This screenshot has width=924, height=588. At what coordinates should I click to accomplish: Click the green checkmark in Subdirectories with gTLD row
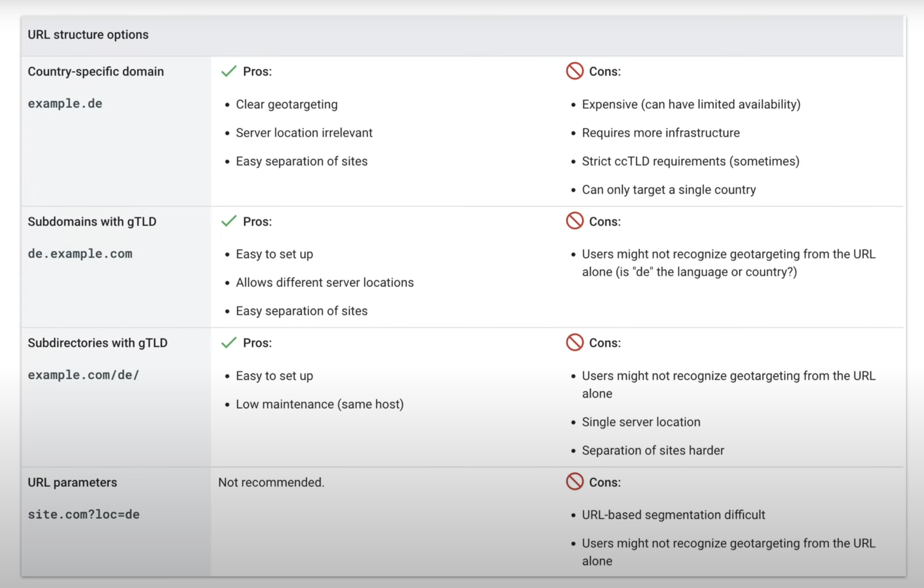[x=229, y=343]
